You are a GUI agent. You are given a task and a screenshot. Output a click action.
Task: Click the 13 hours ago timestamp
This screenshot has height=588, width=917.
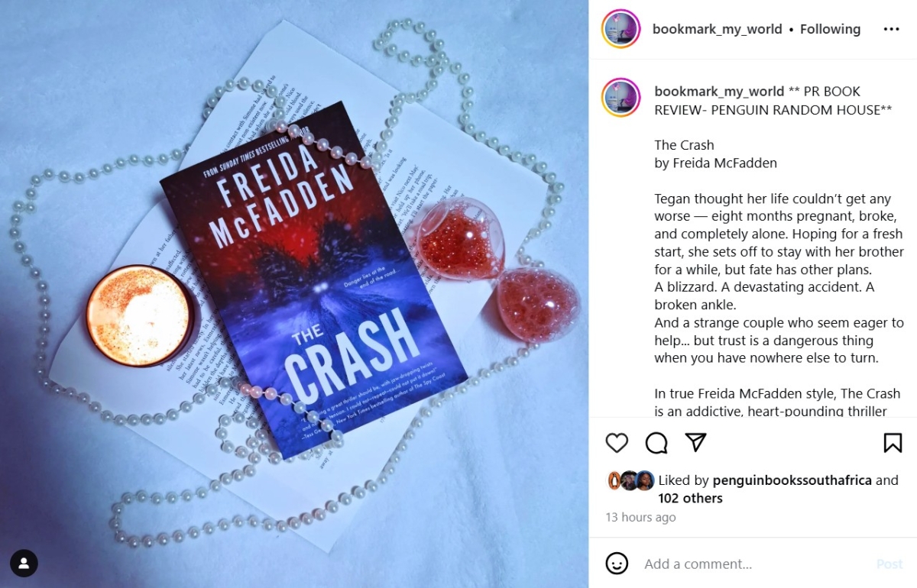[640, 517]
